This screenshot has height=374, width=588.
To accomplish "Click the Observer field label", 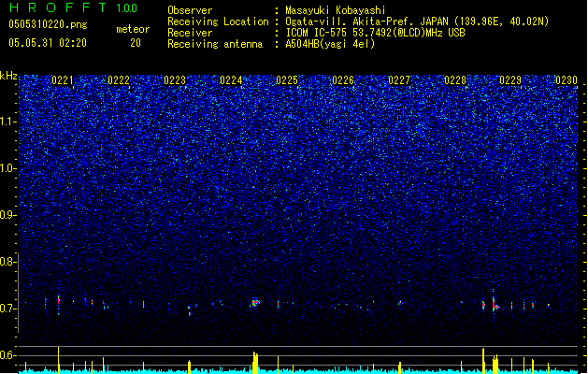I will click(x=190, y=10).
